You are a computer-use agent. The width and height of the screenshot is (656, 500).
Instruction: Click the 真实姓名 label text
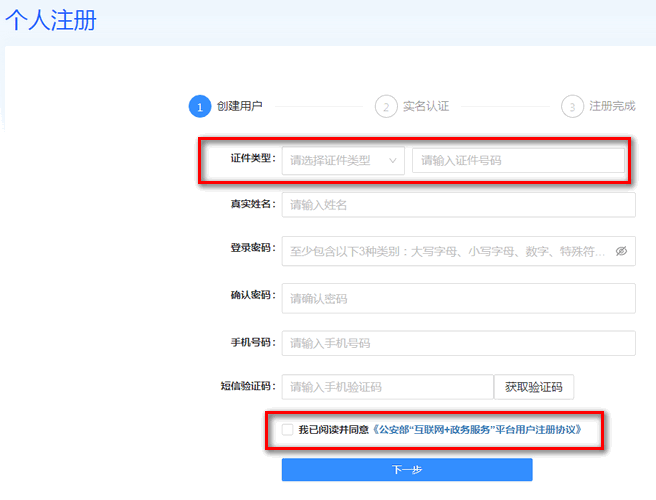253,204
